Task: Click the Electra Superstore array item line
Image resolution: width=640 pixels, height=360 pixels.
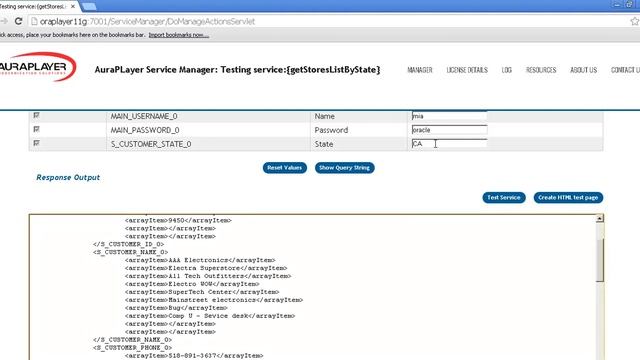Action: click(206, 268)
